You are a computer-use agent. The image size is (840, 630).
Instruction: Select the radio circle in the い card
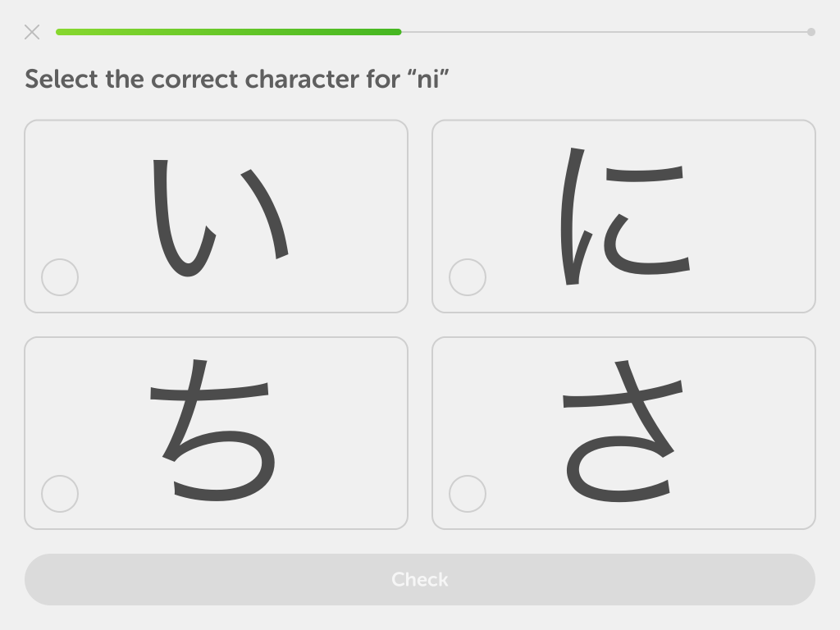click(x=60, y=277)
